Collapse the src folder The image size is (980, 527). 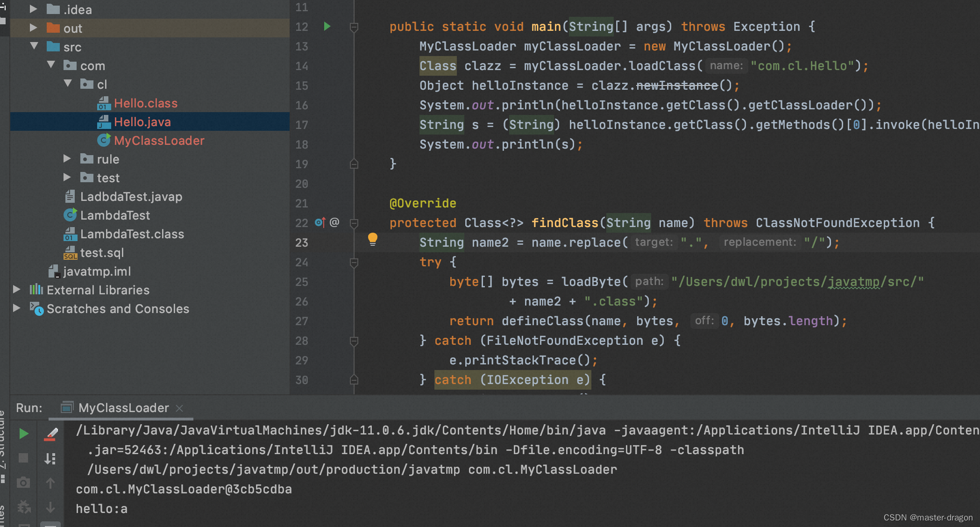pos(34,46)
